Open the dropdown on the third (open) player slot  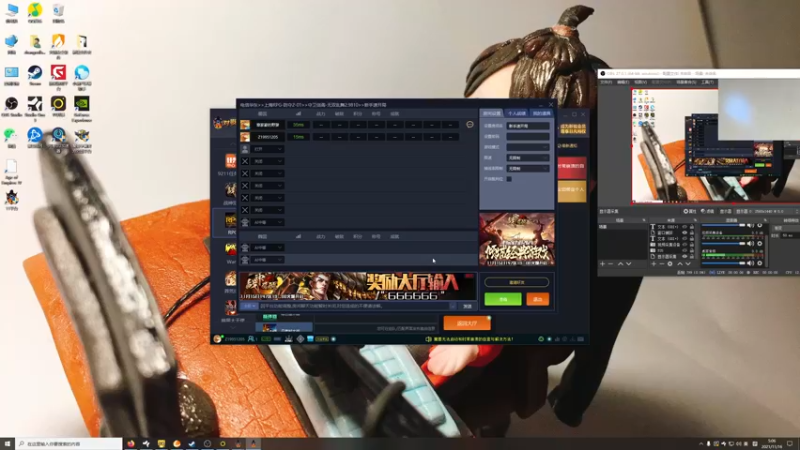[x=268, y=149]
